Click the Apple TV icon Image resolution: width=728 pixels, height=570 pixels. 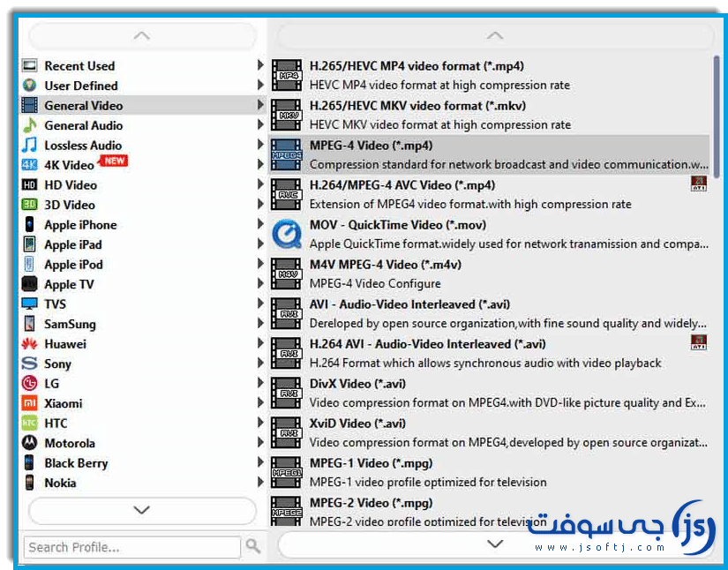pos(29,284)
